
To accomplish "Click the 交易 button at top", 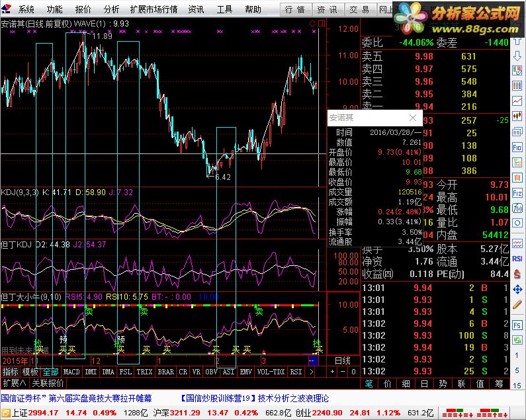I will [360, 10].
